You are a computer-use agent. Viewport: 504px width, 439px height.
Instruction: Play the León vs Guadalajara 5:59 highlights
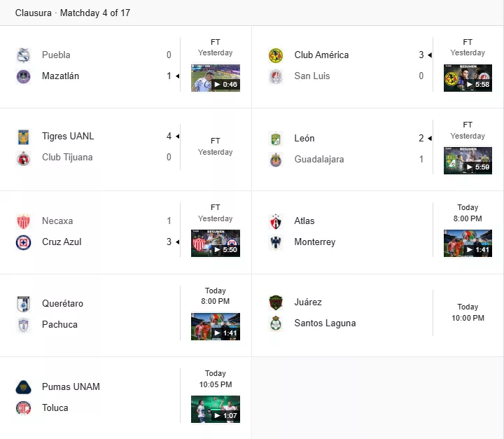pos(468,160)
